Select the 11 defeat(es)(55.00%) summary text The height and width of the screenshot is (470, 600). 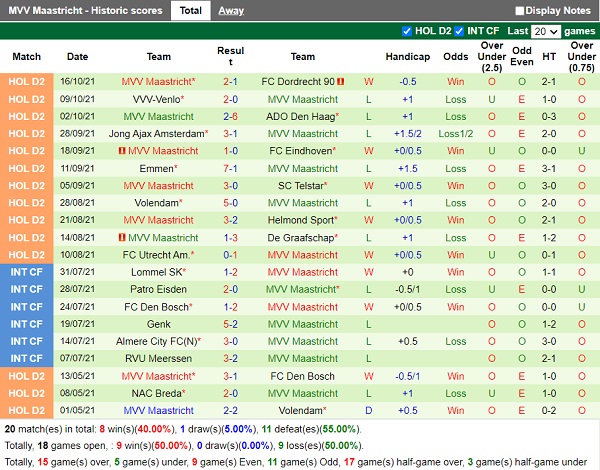(x=311, y=429)
